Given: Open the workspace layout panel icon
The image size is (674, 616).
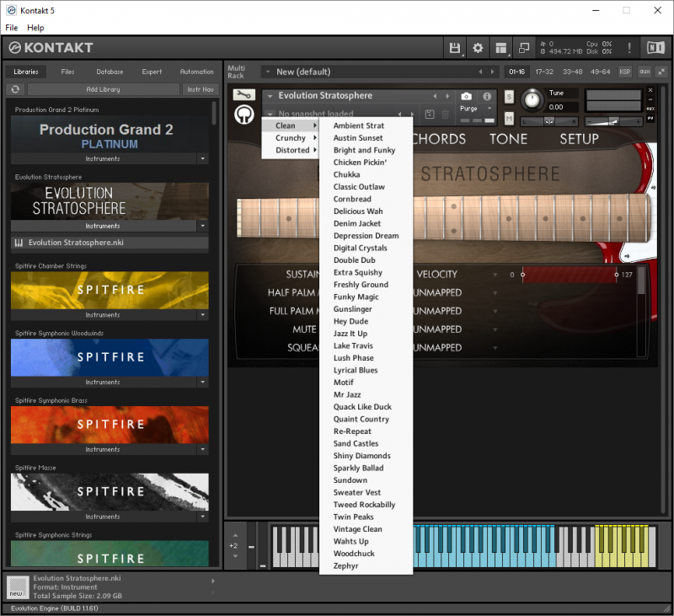Looking at the screenshot, I should tap(500, 48).
